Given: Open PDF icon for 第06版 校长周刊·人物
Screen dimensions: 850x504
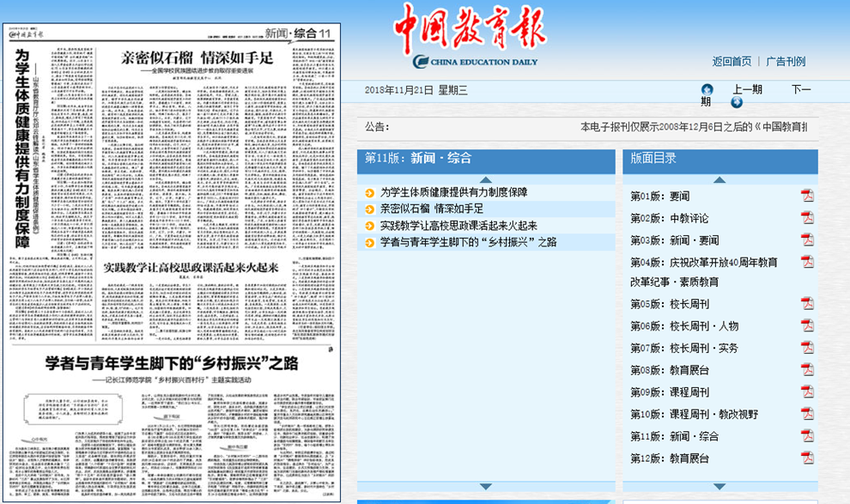Looking at the screenshot, I should (x=807, y=325).
